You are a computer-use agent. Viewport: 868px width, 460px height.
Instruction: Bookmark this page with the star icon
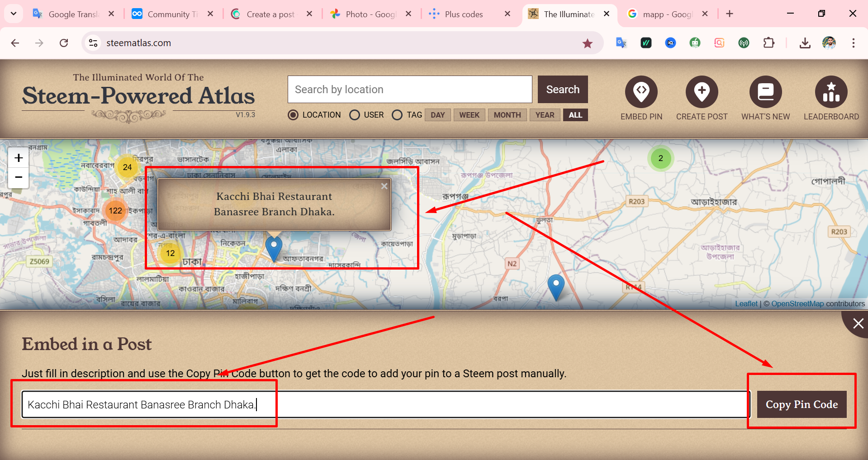point(588,43)
